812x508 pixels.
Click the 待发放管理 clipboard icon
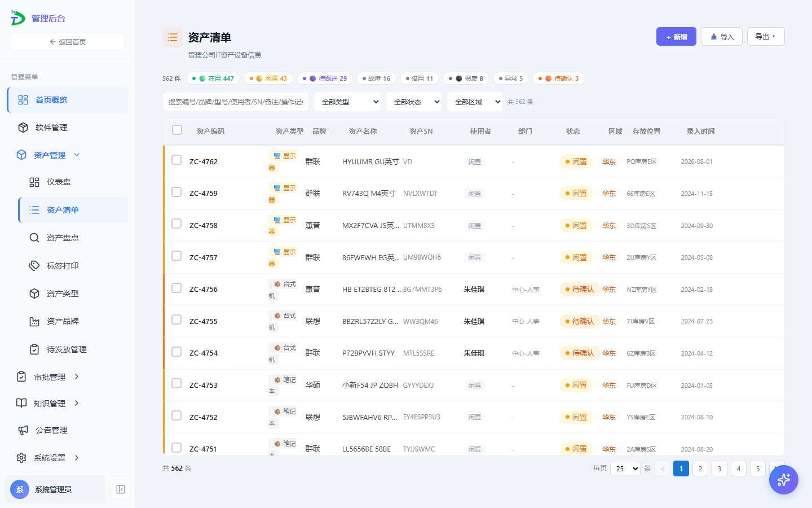point(34,349)
